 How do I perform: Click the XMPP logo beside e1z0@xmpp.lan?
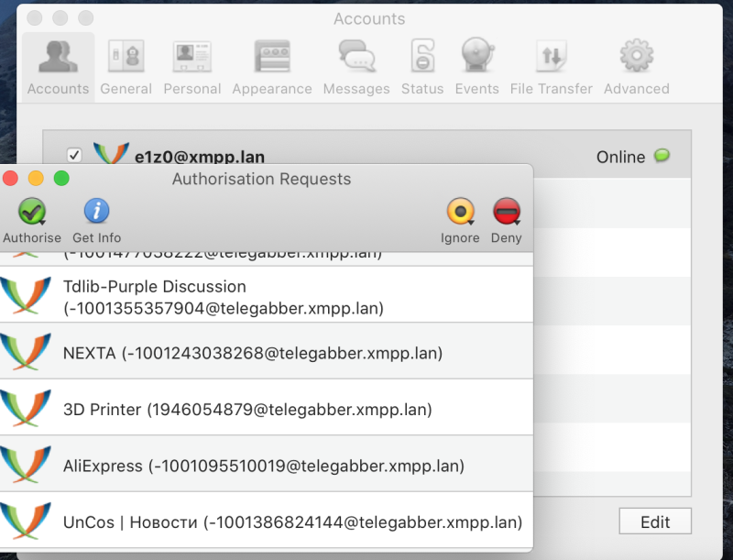111,152
